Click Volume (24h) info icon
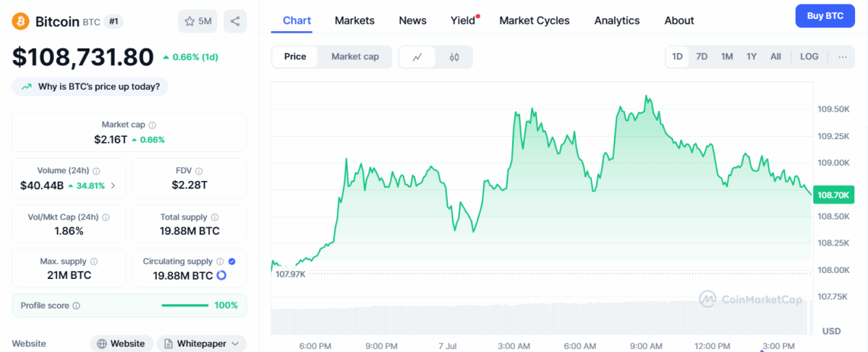This screenshot has width=868, height=352. (96, 171)
